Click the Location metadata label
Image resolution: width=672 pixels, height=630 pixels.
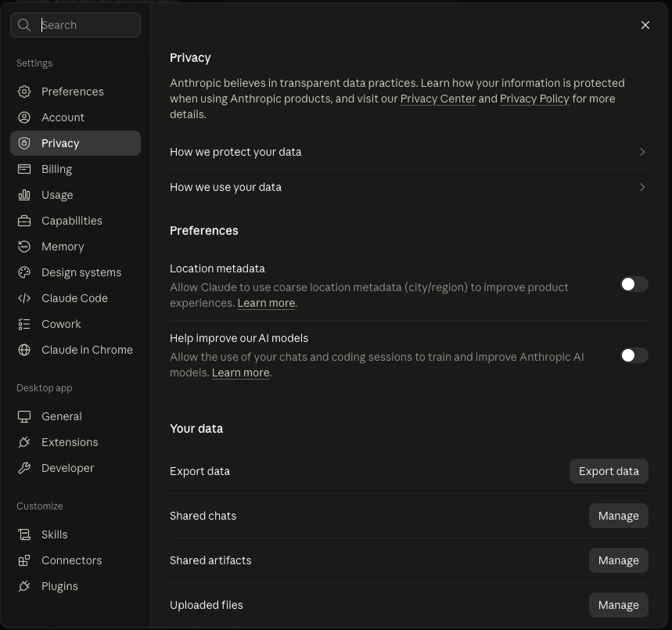point(217,268)
